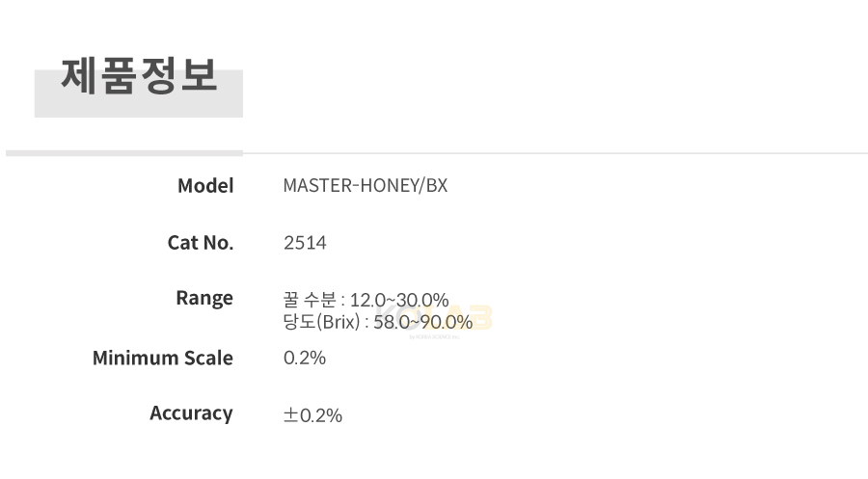The width and height of the screenshot is (868, 479).
Task: Select the Accuracy label
Action: coord(191,413)
